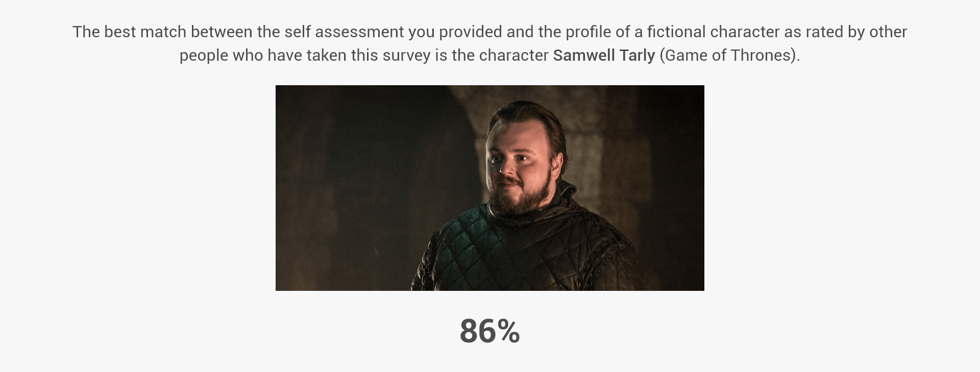Click the first word "The" of the result text
The width and height of the screenshot is (980, 372).
tap(86, 32)
